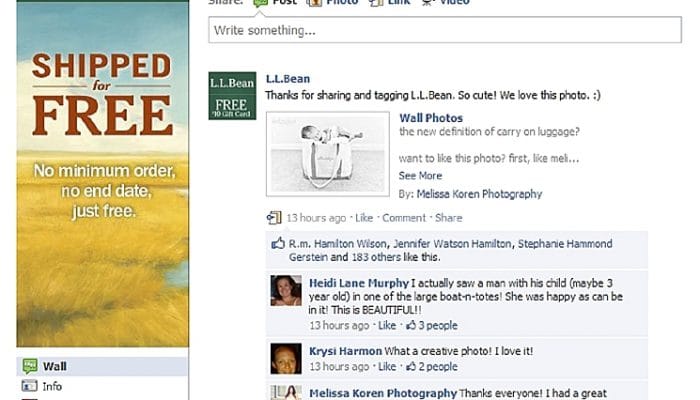Click the Shipped for Free banner image
This screenshot has width=700, height=400.
point(103,174)
